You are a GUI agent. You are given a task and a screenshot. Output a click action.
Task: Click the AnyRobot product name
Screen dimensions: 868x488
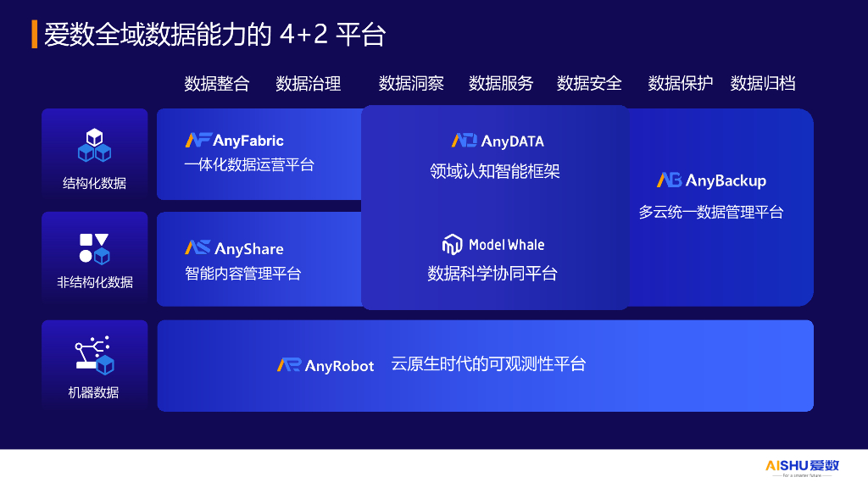click(x=339, y=366)
